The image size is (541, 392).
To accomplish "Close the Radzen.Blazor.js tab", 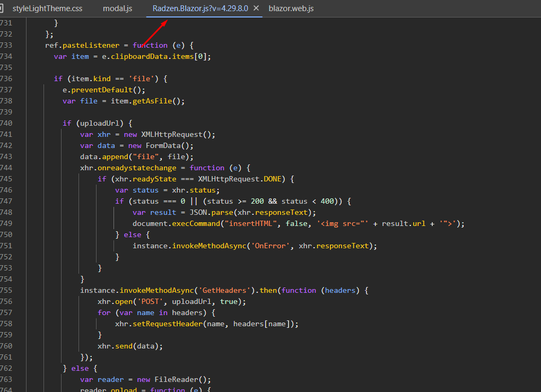I will coord(256,8).
